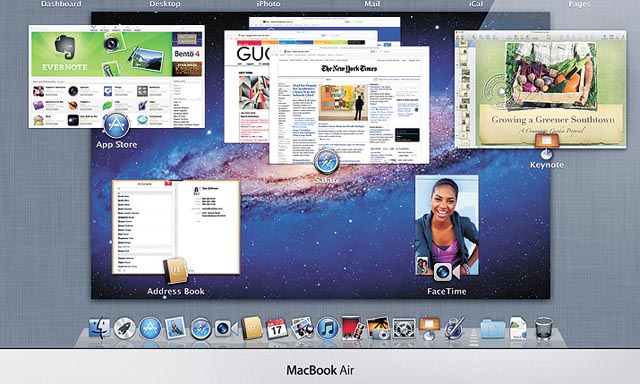Select the FaceTime video call window

click(x=447, y=225)
